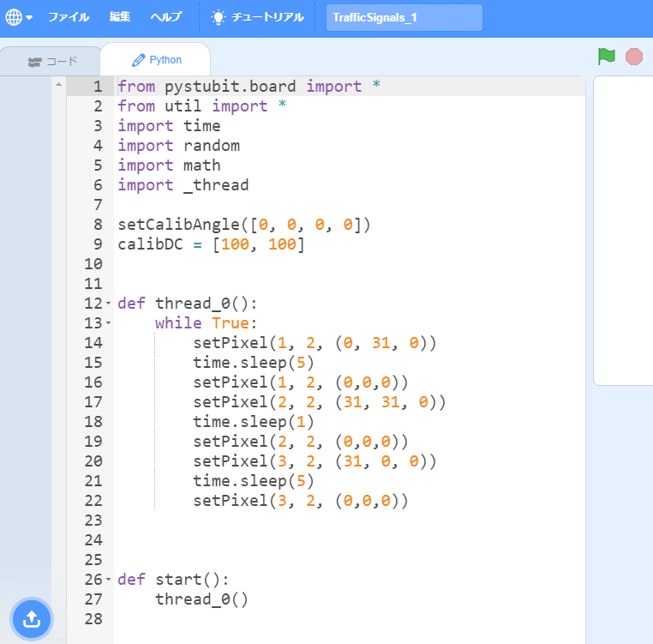This screenshot has height=644, width=653.
Task: Edit the TrafficSignals_1 project name field
Action: [x=404, y=17]
